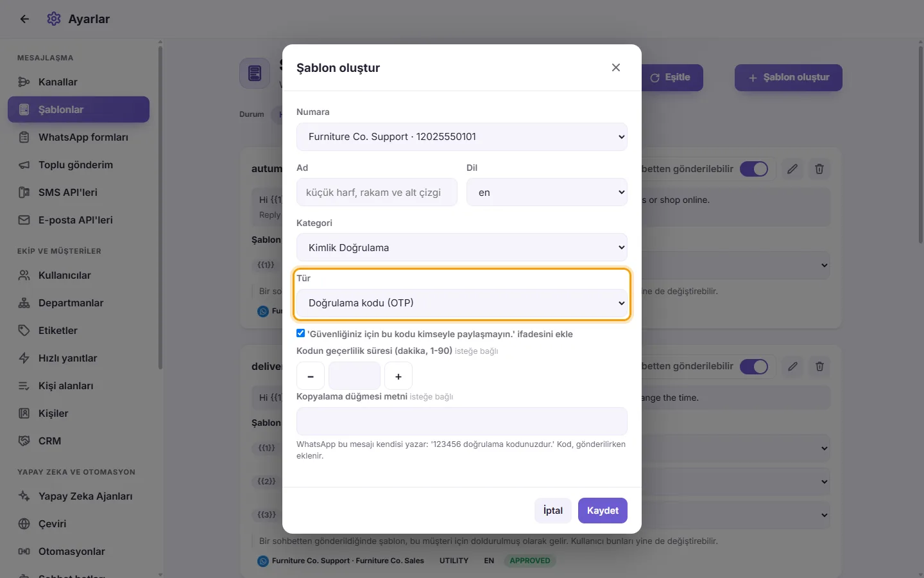This screenshot has width=924, height=578.
Task: Click the Ad template name field
Action: pos(377,192)
